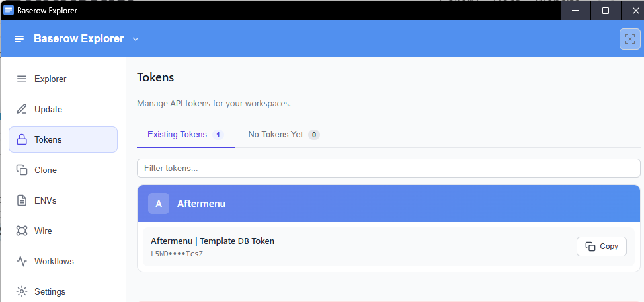This screenshot has height=302, width=644.
Task: Click the ENVs file icon
Action: point(22,201)
